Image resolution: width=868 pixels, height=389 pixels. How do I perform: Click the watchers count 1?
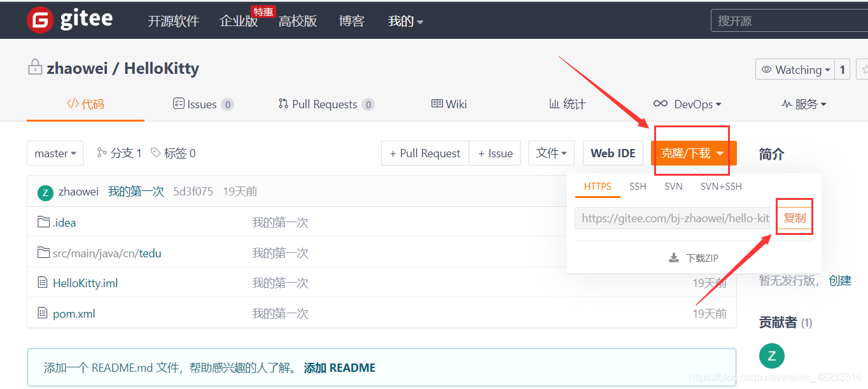pyautogui.click(x=843, y=69)
